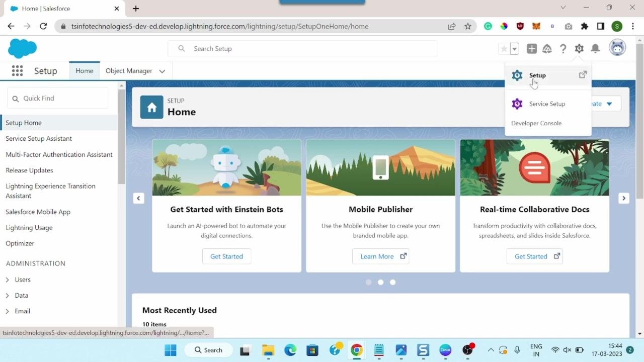Go to next carousel slide
Image resolution: width=644 pixels, height=362 pixels.
[624, 198]
